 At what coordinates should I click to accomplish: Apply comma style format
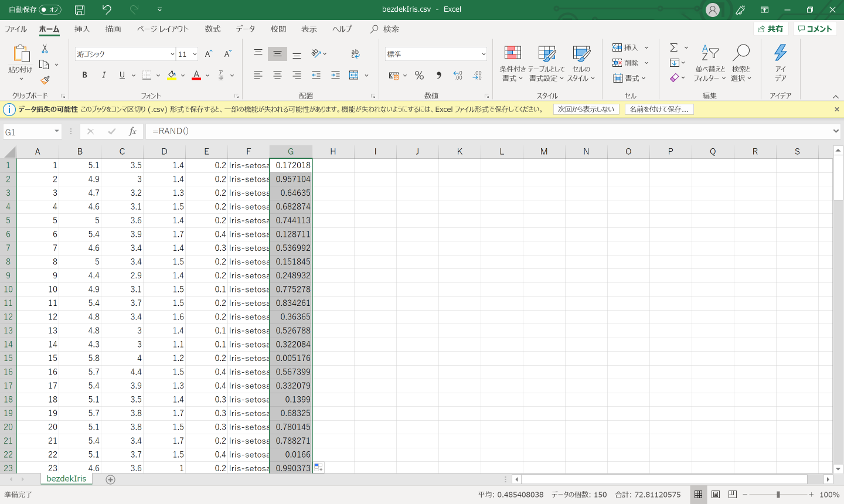[x=438, y=75]
